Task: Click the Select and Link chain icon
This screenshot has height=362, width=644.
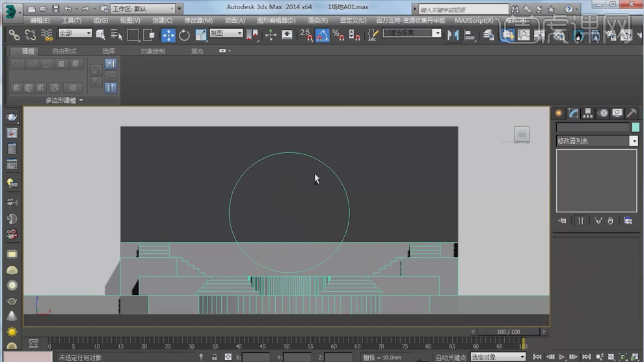Action: 14,35
